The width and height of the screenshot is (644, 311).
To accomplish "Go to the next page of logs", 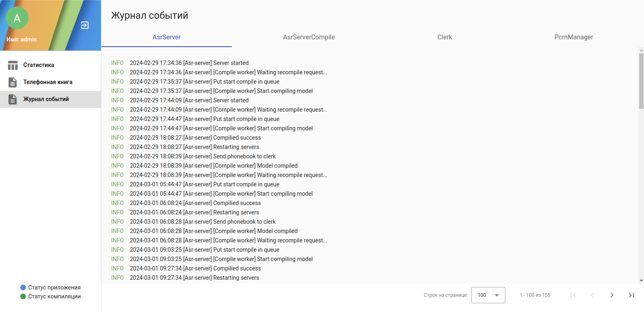I will pos(612,295).
